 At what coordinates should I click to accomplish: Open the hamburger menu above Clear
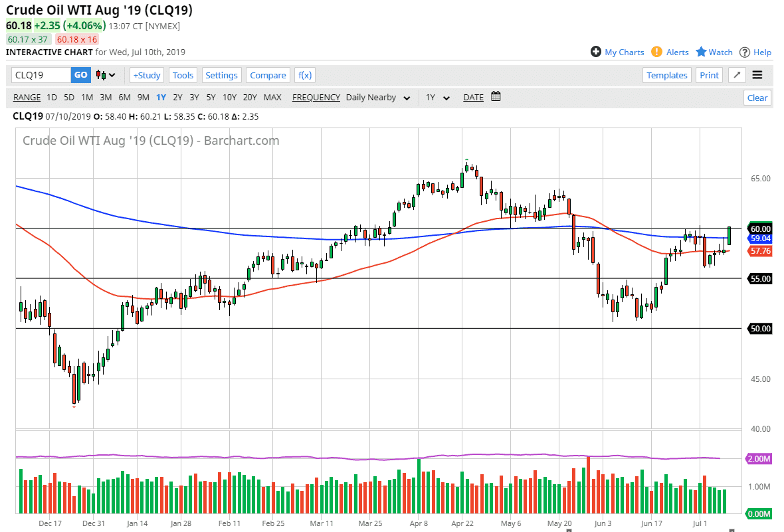757,75
